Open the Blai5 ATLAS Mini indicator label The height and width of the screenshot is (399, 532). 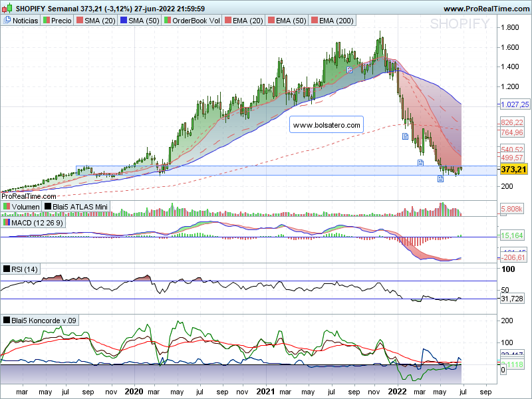(76, 207)
